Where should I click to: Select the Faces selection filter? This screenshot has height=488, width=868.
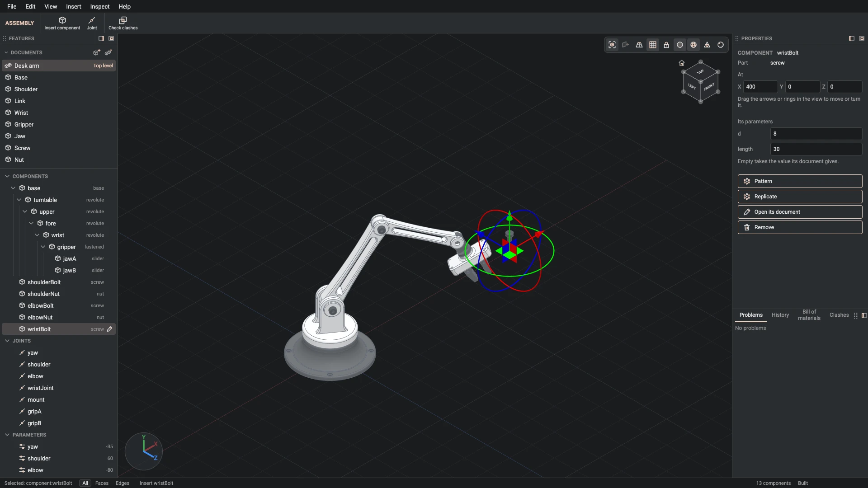coord(102,483)
